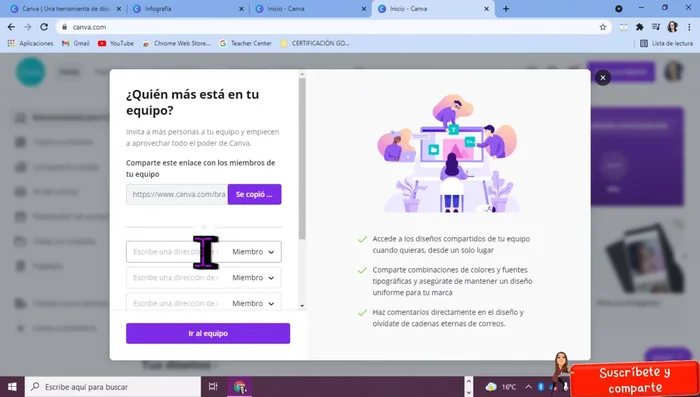This screenshot has height=397, width=700.
Task: Click the dialog scrollbar thumb
Action: pos(302,159)
